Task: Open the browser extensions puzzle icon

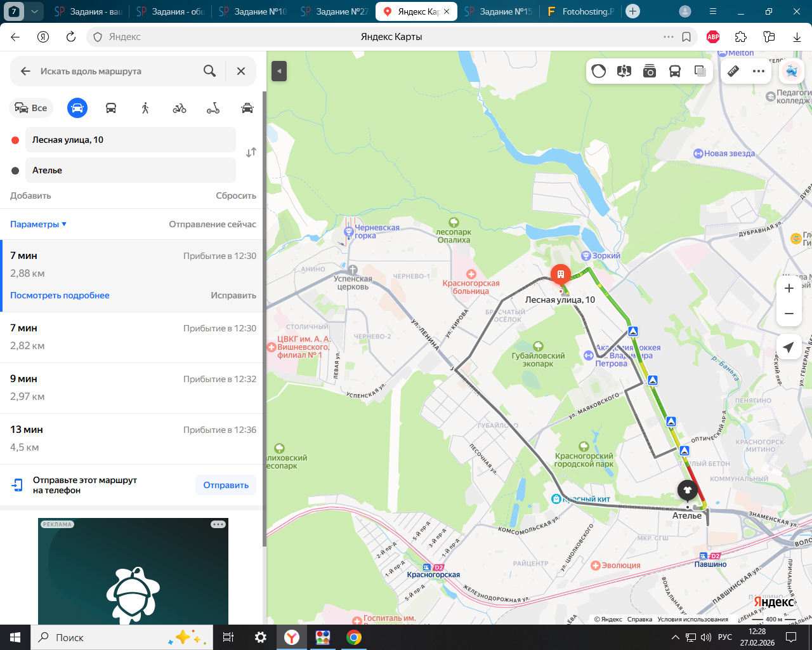Action: tap(741, 37)
